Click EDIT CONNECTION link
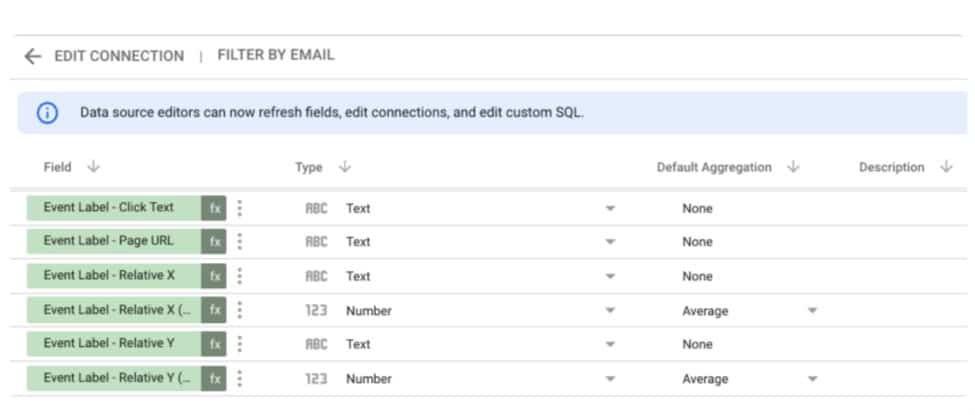 pyautogui.click(x=119, y=56)
